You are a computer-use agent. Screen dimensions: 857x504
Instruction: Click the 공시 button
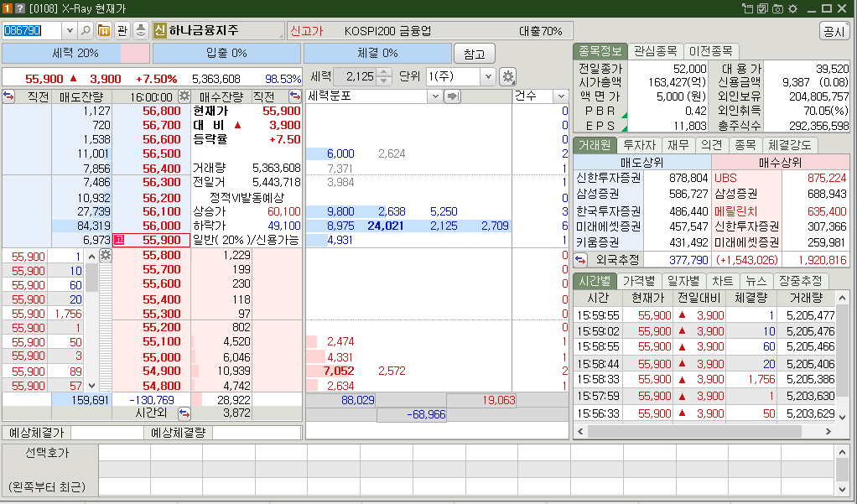[x=834, y=31]
